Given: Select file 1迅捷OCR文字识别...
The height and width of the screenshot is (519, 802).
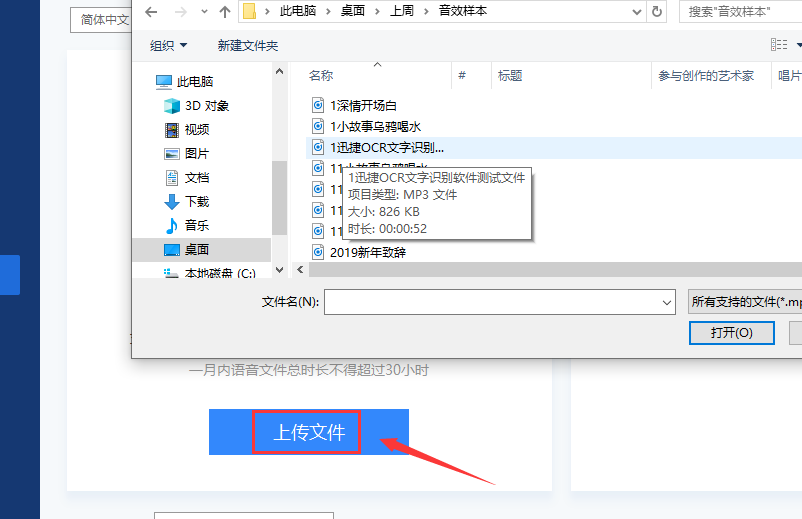Looking at the screenshot, I should tap(387, 147).
